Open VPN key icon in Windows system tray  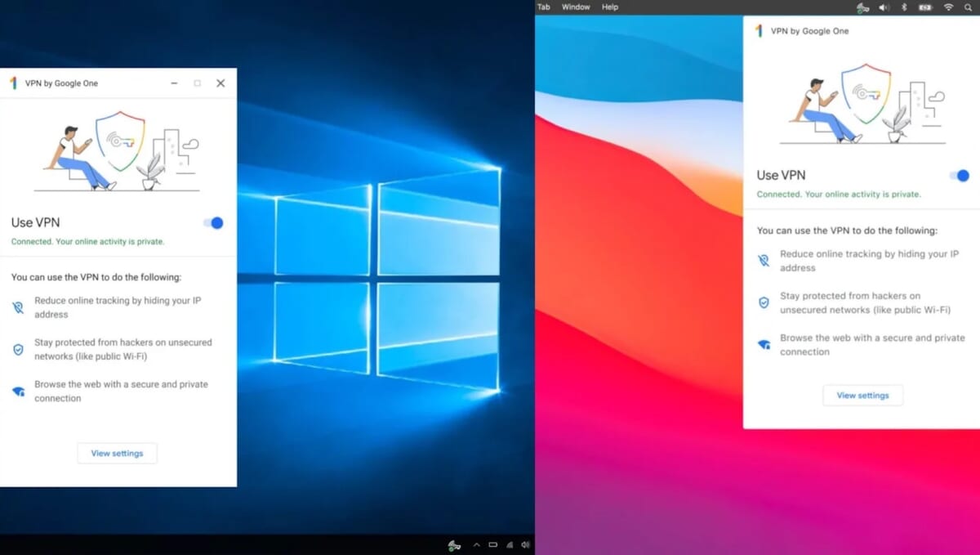point(455,544)
